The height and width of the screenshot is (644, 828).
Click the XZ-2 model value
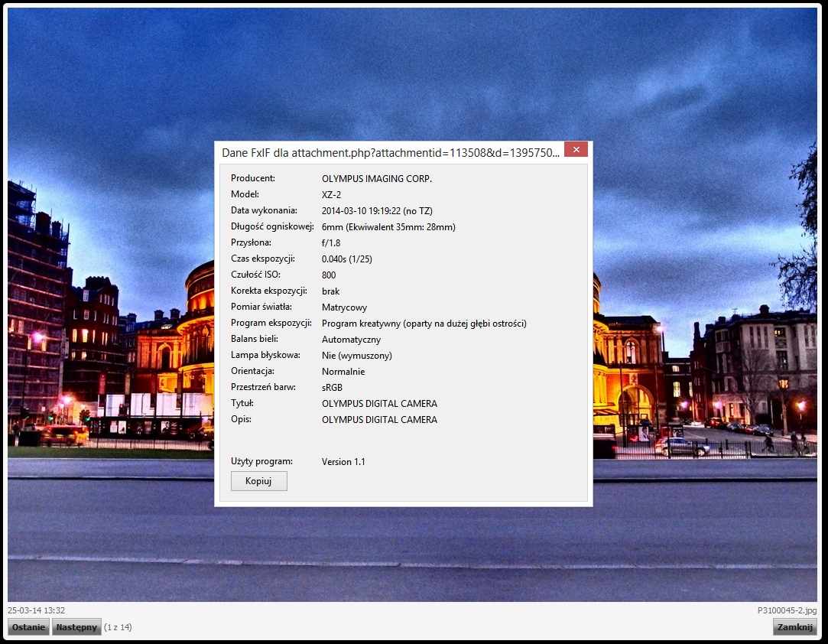pyautogui.click(x=331, y=195)
